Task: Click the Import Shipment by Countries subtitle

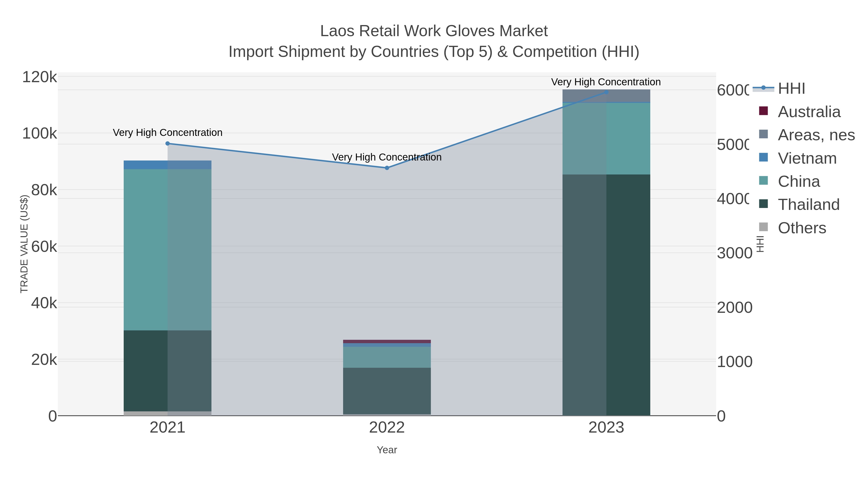Action: click(x=434, y=52)
